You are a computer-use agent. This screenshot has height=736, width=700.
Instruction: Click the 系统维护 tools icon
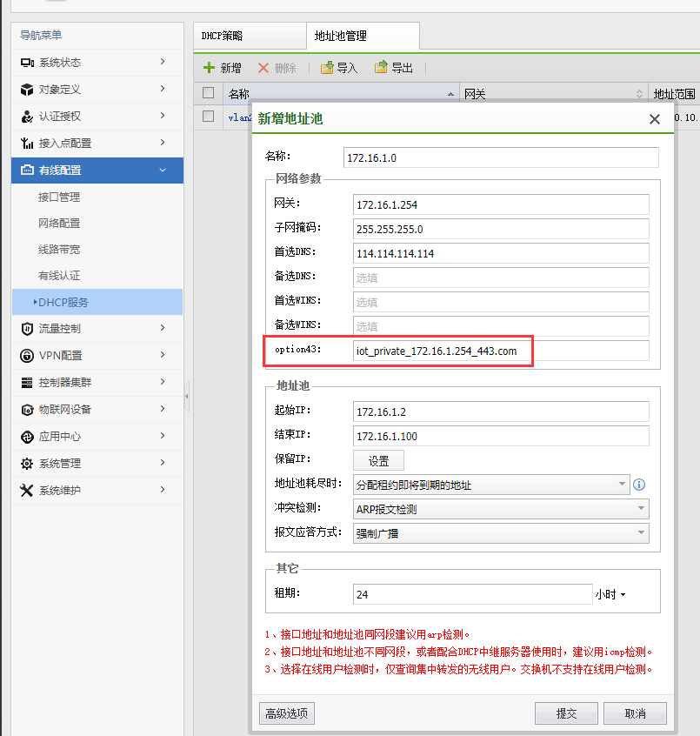click(x=27, y=491)
